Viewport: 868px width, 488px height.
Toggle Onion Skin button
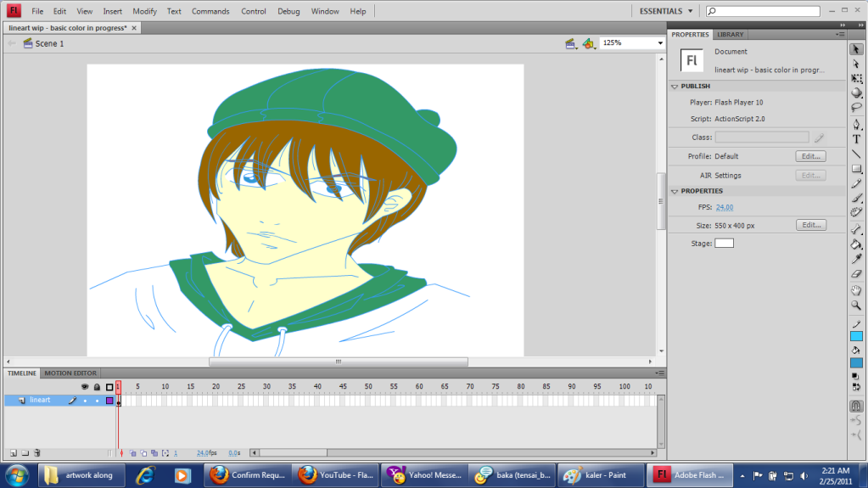coord(133,453)
